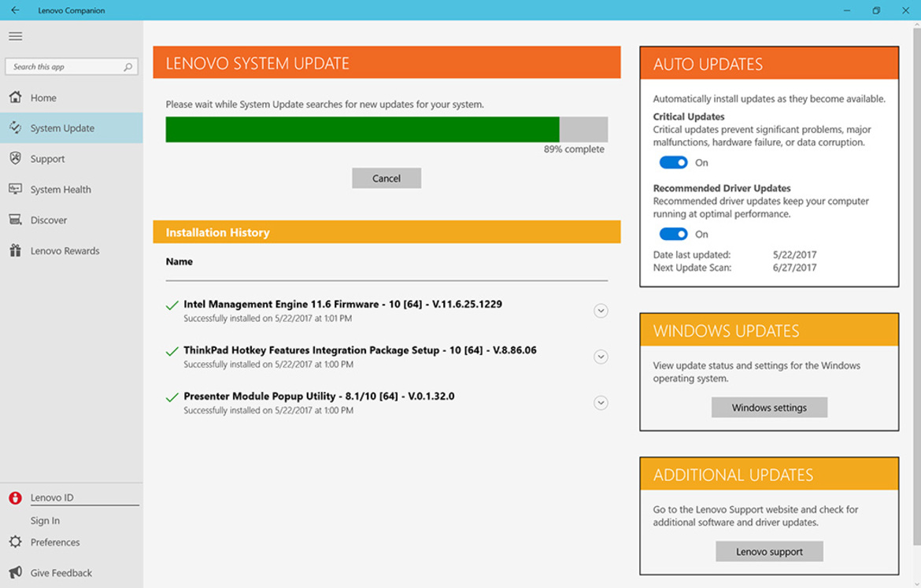
Task: Click the WINDOWS UPDATES panel header
Action: click(769, 330)
